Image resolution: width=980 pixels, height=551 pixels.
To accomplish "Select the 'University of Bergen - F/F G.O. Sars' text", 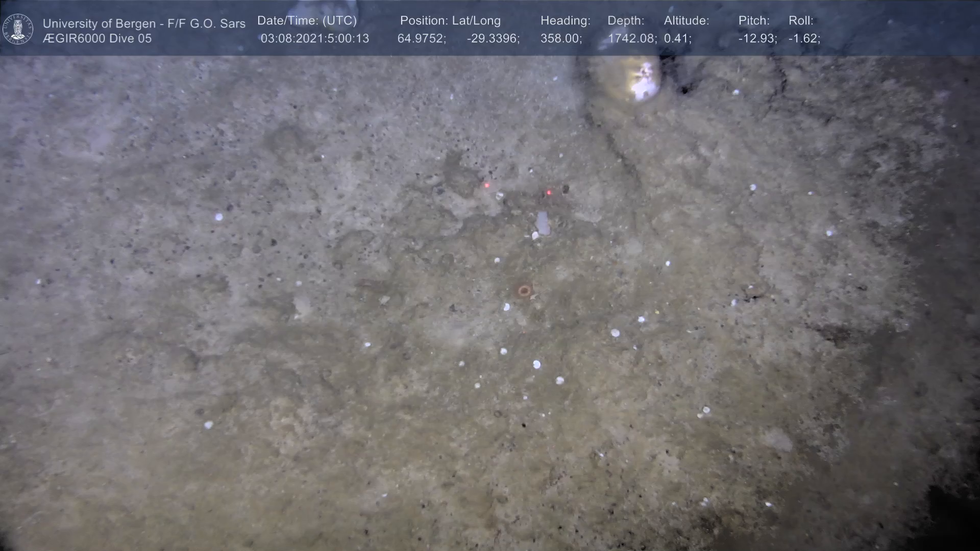I will (x=144, y=23).
